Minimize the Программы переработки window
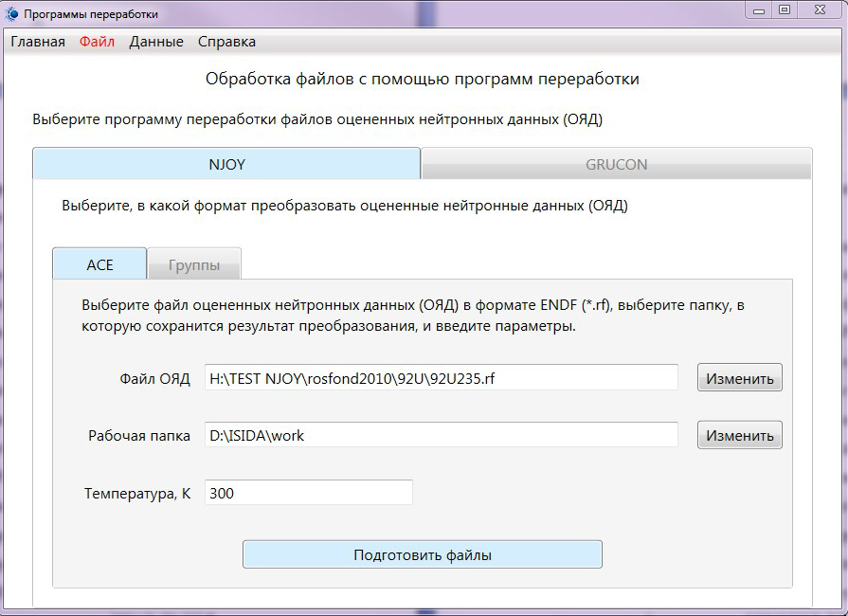The width and height of the screenshot is (848, 616). click(x=760, y=10)
